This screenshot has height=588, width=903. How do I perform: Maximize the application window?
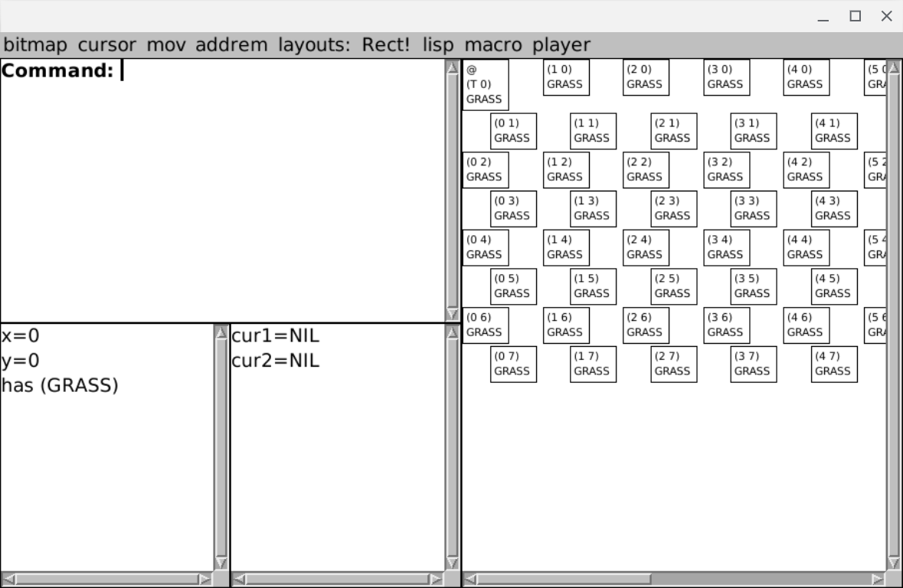coord(856,16)
